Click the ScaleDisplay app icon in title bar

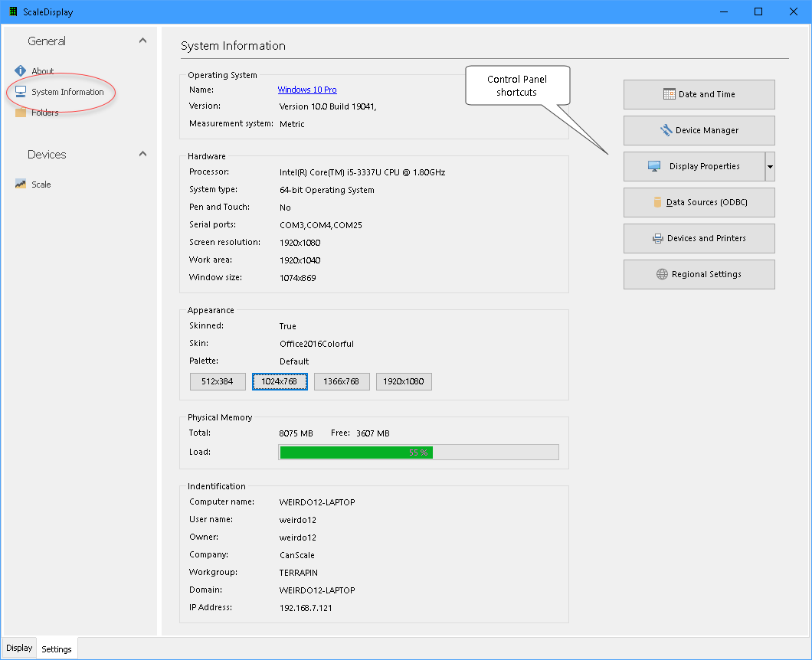[x=13, y=12]
